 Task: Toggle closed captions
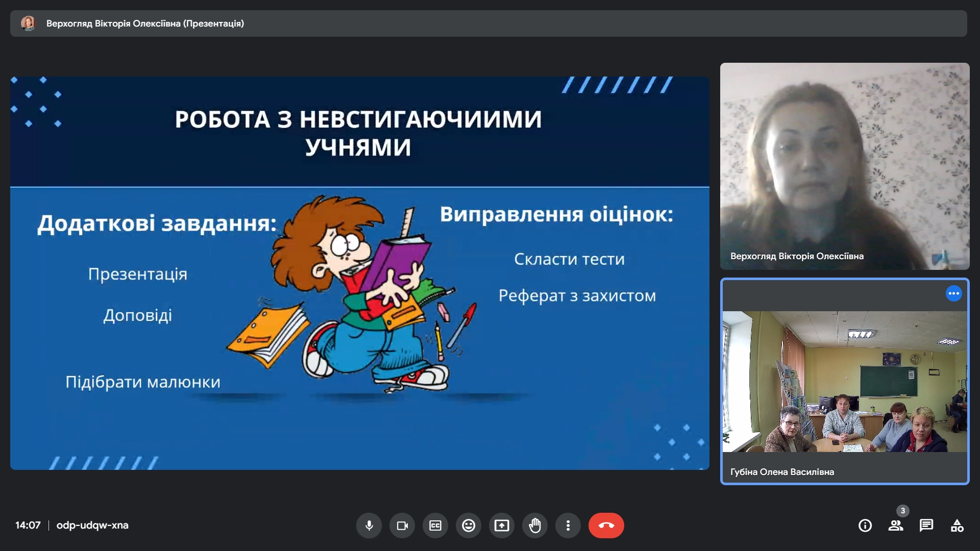pos(435,525)
